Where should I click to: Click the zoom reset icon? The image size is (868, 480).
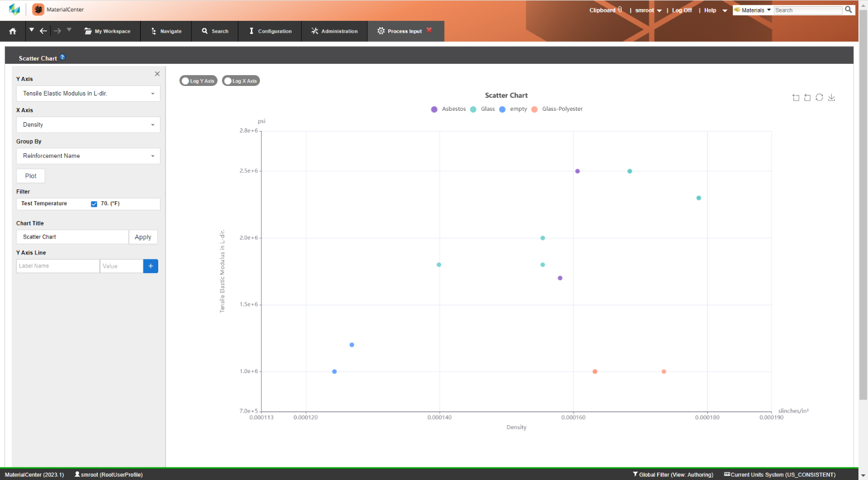[808, 97]
